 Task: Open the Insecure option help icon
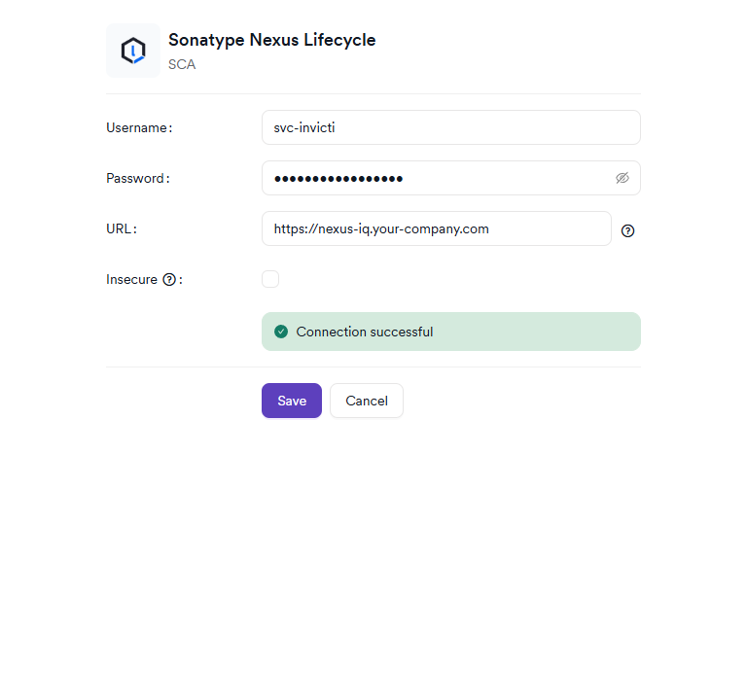(x=169, y=280)
